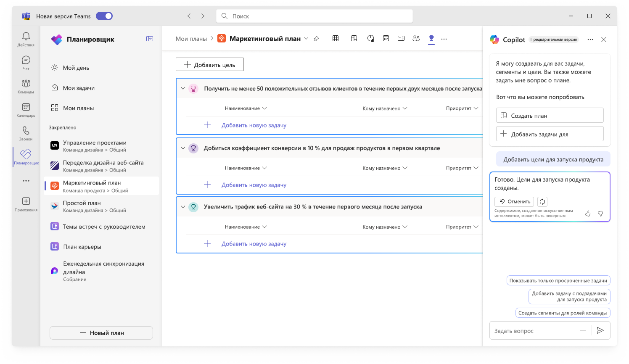This screenshot has height=364, width=629.
Task: Open more apps ellipsis in rail
Action: point(26,181)
